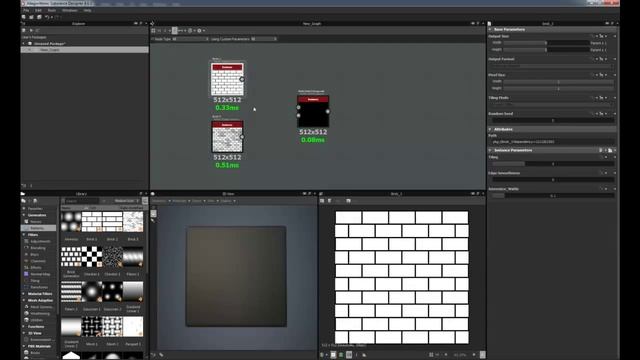
Task: Click the Path input field under Attributes
Action: pyautogui.click(x=553, y=142)
